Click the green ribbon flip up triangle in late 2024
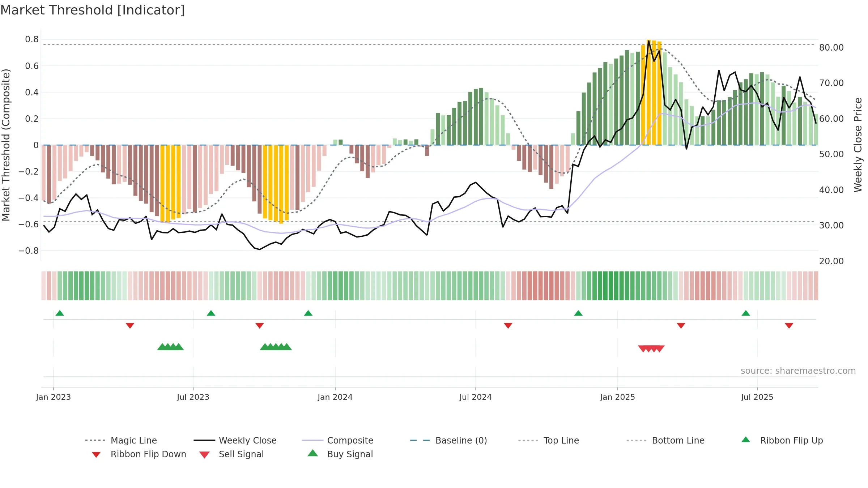The width and height of the screenshot is (868, 488). (578, 313)
